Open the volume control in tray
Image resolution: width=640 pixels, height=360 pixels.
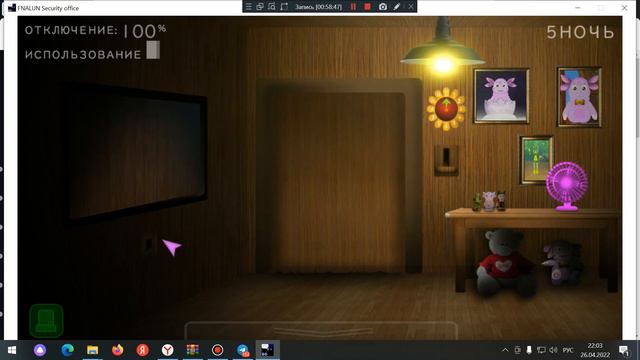553,350
